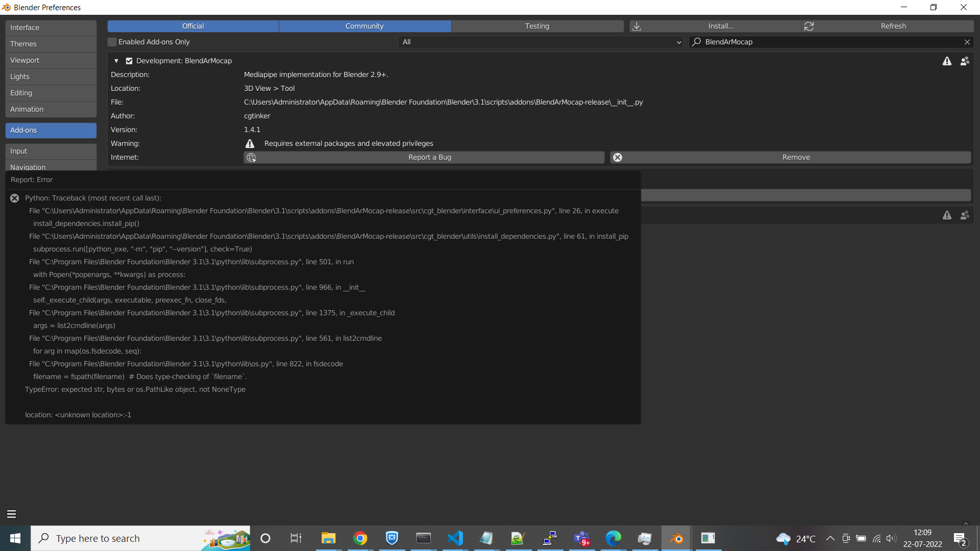Open the All category filter dropdown
This screenshot has width=980, height=551.
click(x=541, y=42)
